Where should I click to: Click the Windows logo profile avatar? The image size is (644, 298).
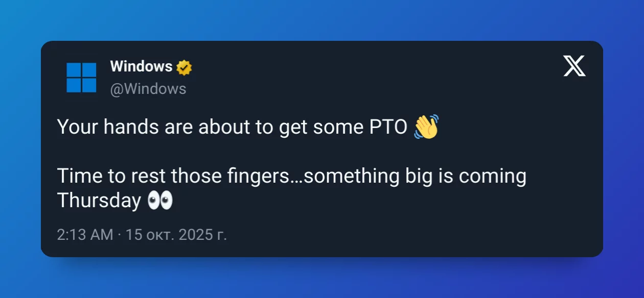pos(81,78)
